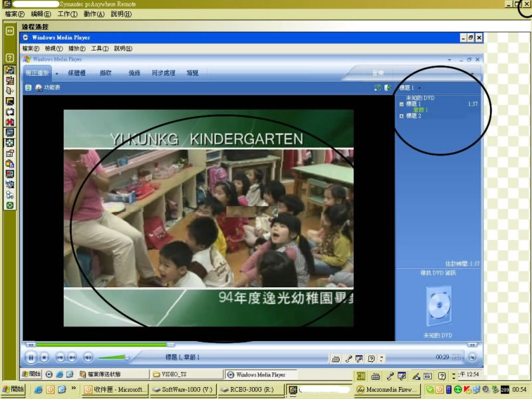Open the local taskbar 開始 menu

click(x=13, y=389)
